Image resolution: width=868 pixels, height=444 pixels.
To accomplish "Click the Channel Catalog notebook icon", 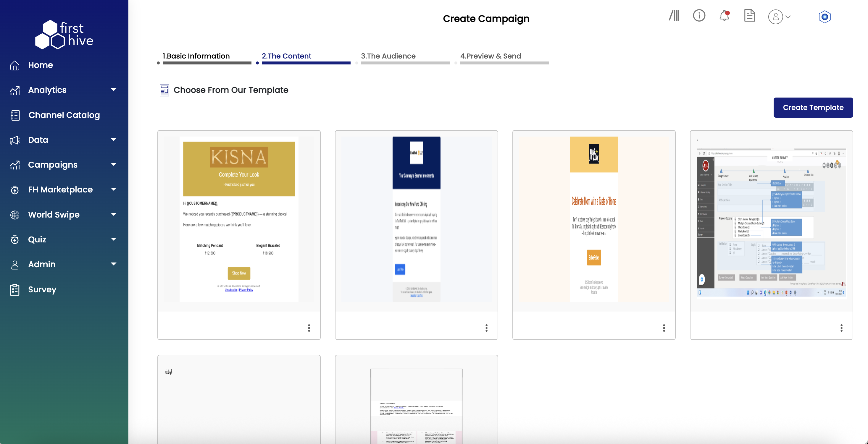I will (x=15, y=115).
